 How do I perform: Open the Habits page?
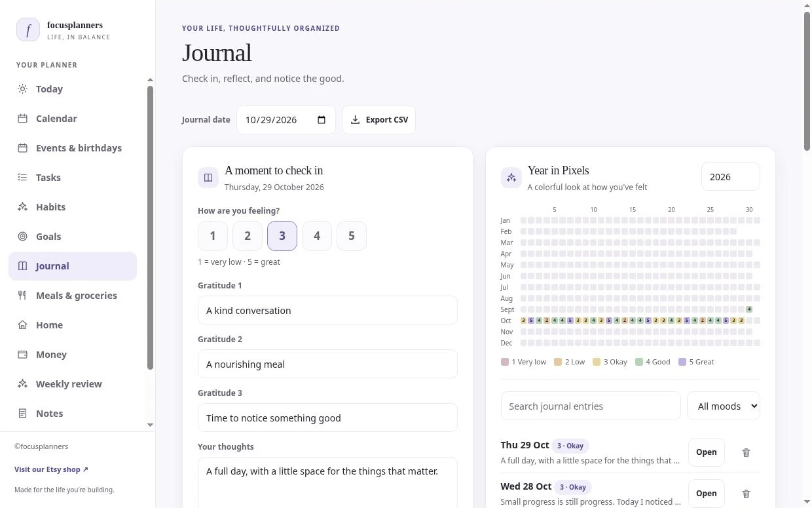pos(73,207)
